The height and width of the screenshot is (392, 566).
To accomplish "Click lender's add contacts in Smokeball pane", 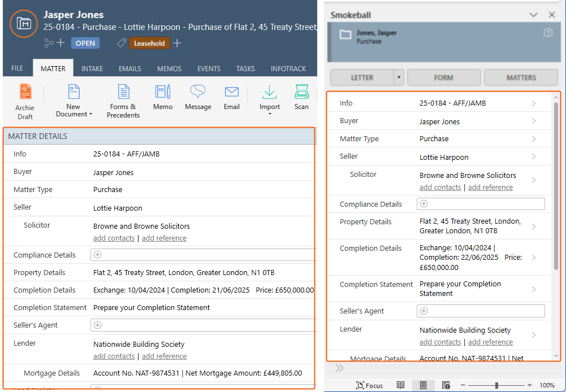I will point(440,342).
